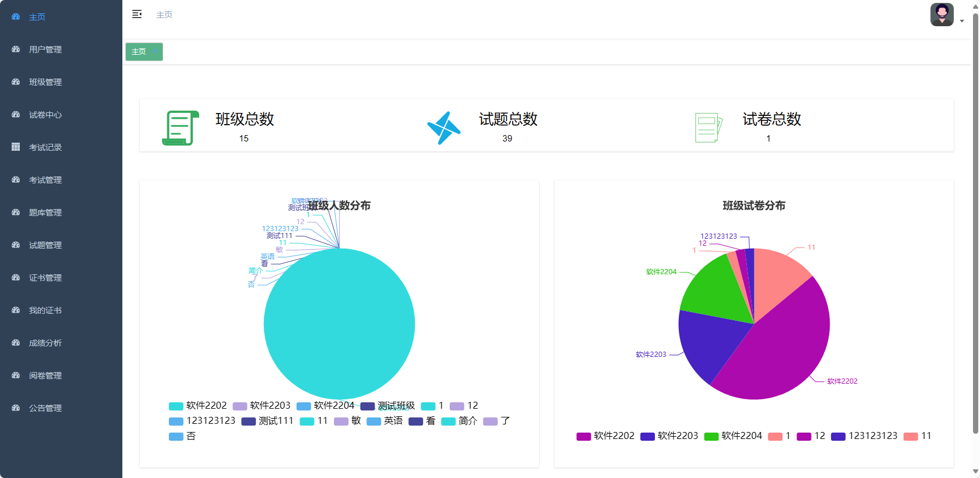The width and height of the screenshot is (980, 478).
Task: Click the blue pinwheel icon for 试题总数
Action: [x=444, y=128]
